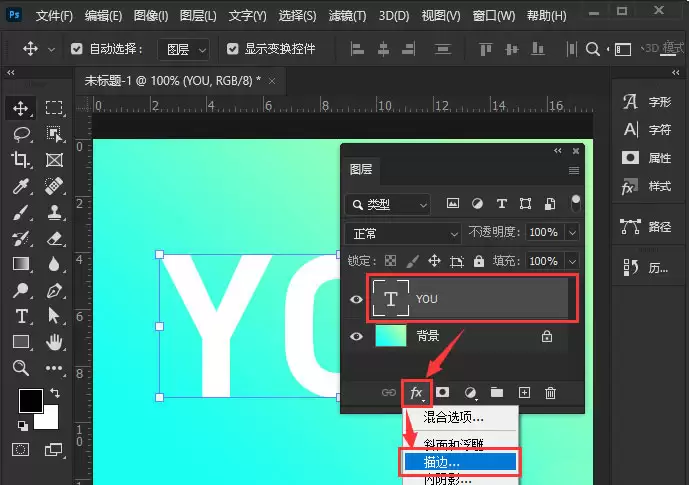Select the Eyedropper tool
Viewport: 689px width, 485px height.
21,186
